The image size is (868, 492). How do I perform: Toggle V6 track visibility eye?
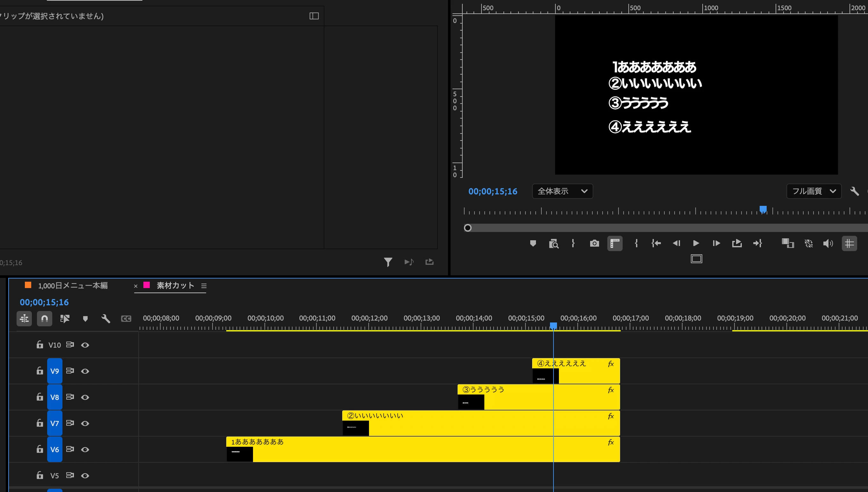[x=85, y=449]
